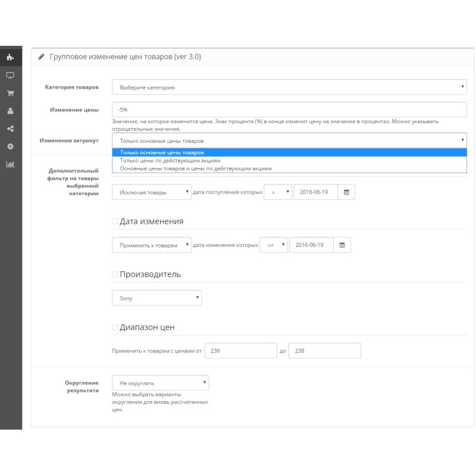Screen dimensions: 476x476
Task: Open the System gear icon in sidebar
Action: point(10,146)
